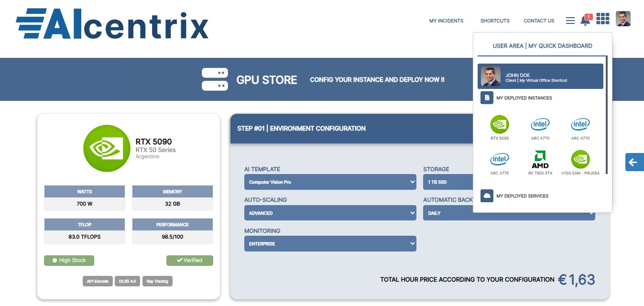Open the apps grid icon
This screenshot has width=644, height=306.
[x=603, y=19]
